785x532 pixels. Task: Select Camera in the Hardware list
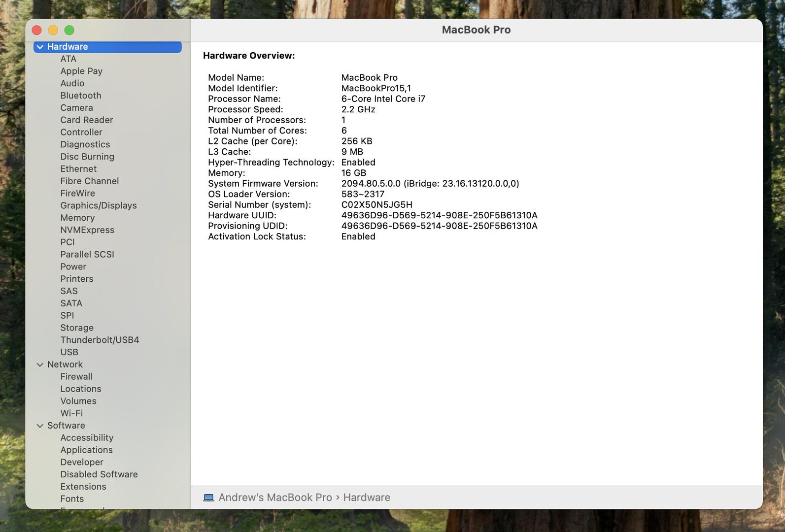76,108
